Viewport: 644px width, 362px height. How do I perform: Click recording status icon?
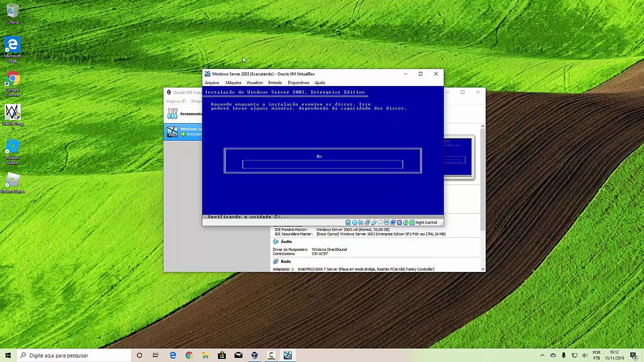pyautogui.click(x=393, y=222)
